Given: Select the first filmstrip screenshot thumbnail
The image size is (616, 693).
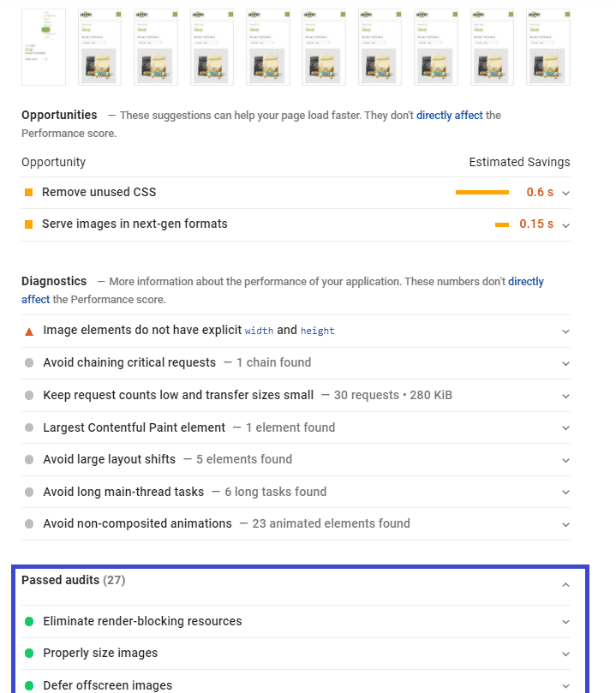Looking at the screenshot, I should pyautogui.click(x=44, y=47).
